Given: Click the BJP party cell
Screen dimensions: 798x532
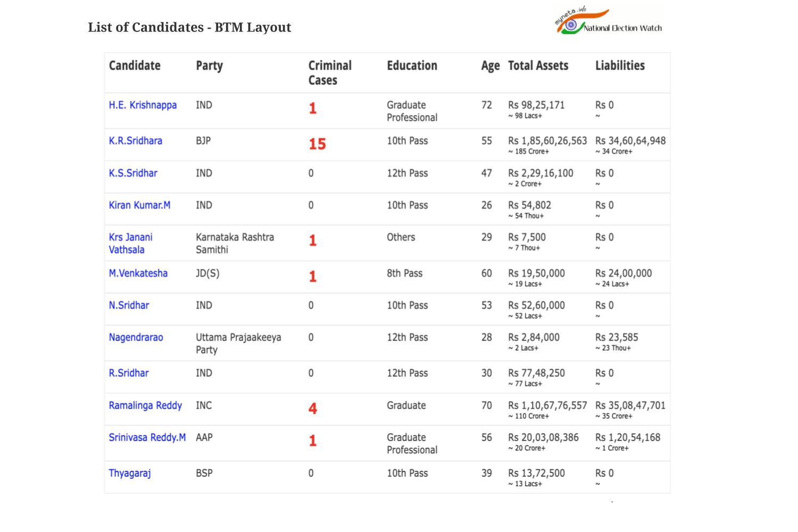Looking at the screenshot, I should coord(203,140).
